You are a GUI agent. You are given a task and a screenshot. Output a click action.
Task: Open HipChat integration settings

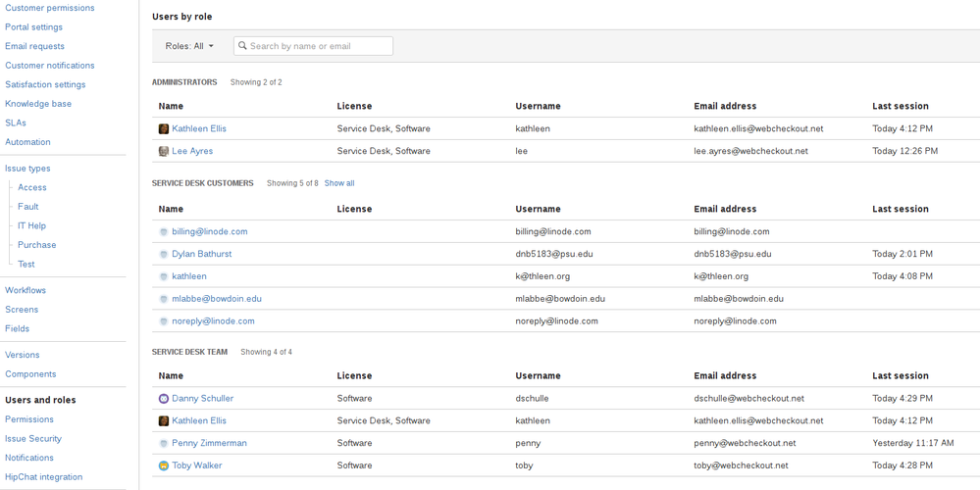tap(44, 477)
